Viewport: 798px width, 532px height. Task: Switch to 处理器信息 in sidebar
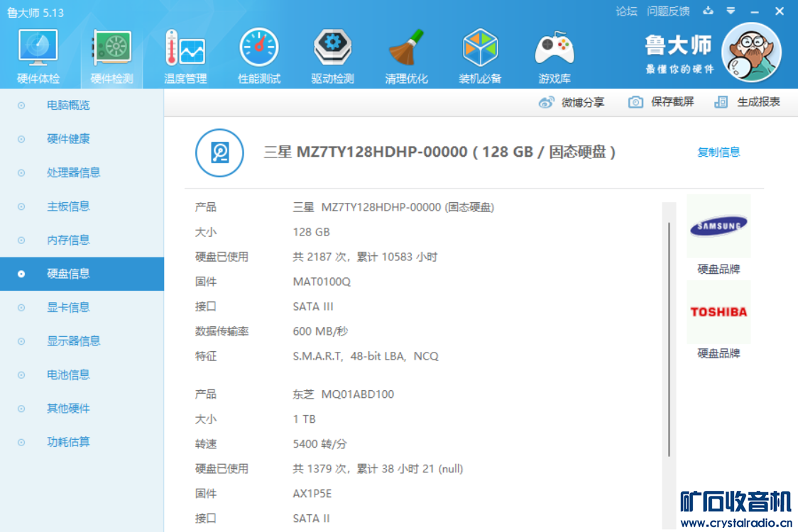(73, 172)
